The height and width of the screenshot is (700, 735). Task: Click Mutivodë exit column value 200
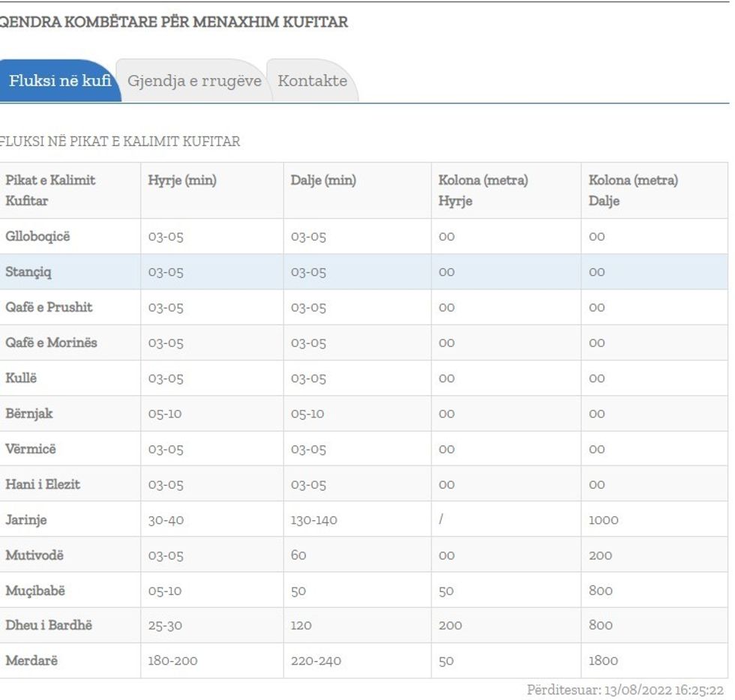[600, 555]
